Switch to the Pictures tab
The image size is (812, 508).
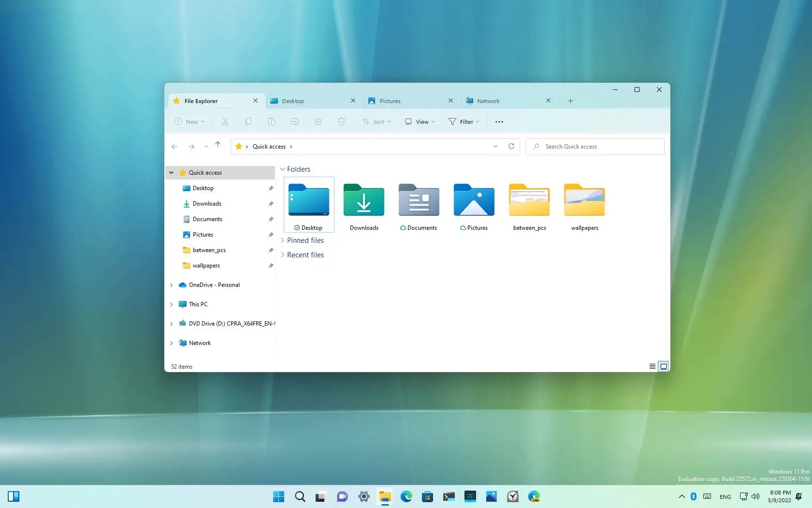pos(411,101)
